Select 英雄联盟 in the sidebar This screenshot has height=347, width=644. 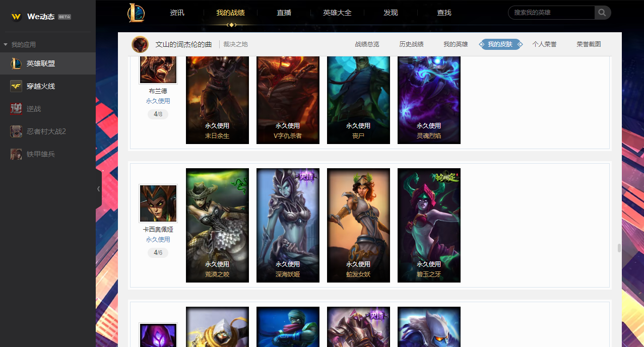click(x=48, y=63)
